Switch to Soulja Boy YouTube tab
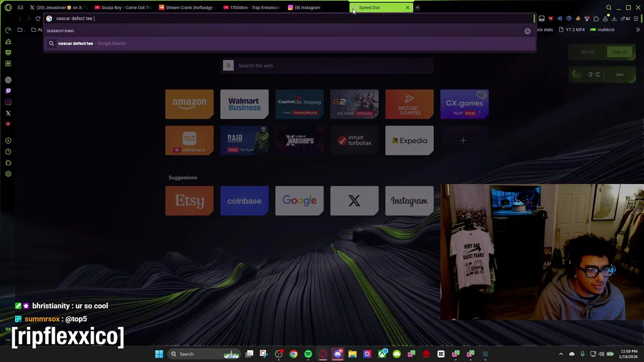 click(123, 8)
